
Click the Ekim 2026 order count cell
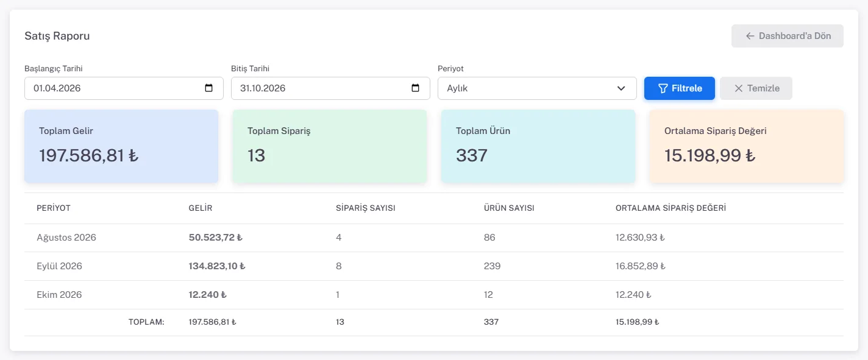coord(338,295)
